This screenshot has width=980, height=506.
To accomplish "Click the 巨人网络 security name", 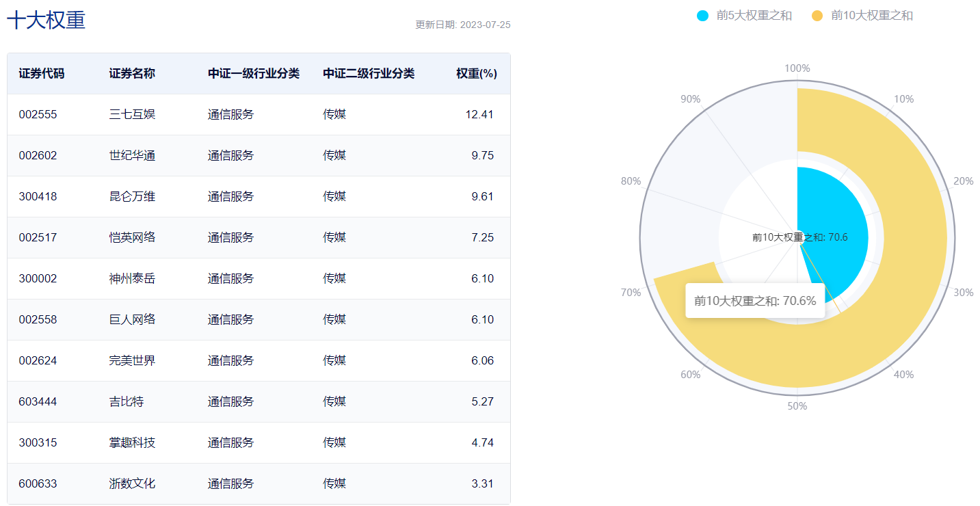I will 132,319.
